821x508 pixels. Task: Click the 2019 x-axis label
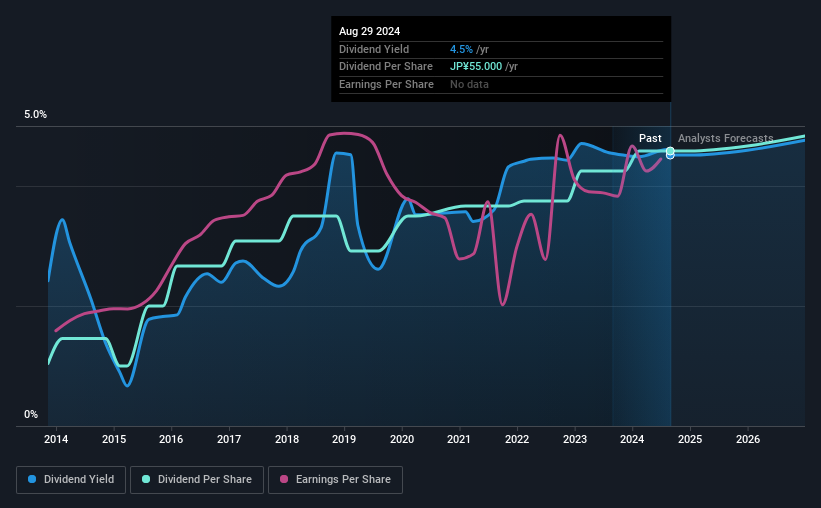coord(344,439)
